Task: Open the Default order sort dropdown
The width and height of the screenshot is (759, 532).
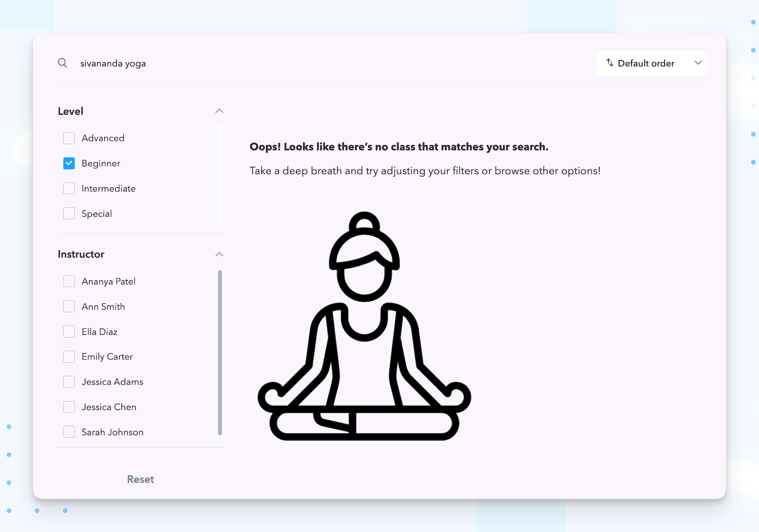Action: click(652, 63)
